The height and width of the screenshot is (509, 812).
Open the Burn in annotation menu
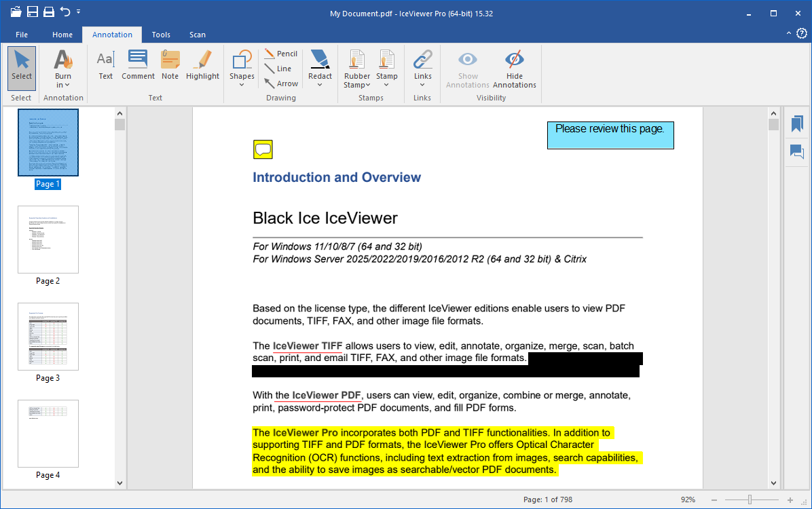point(63,69)
